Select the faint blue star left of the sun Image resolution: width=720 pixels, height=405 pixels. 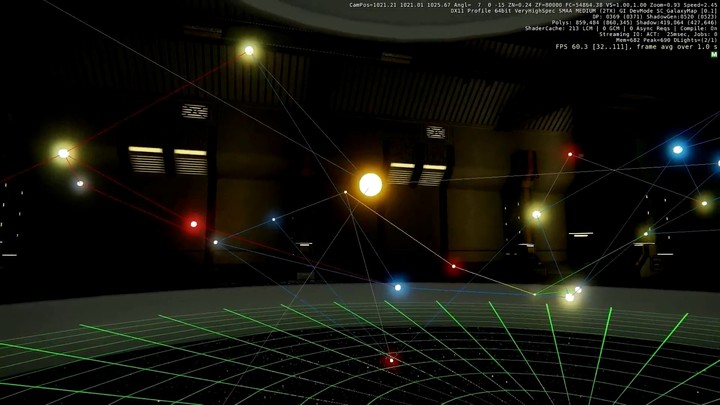coord(274,219)
